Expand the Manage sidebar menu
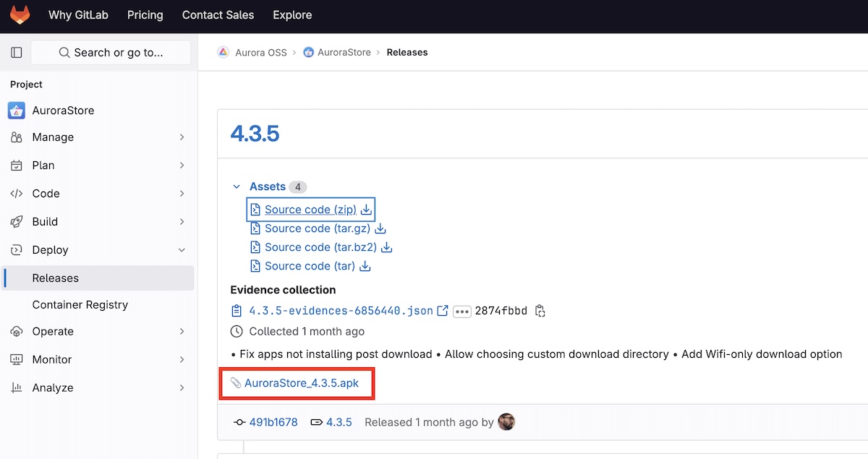 (98, 137)
